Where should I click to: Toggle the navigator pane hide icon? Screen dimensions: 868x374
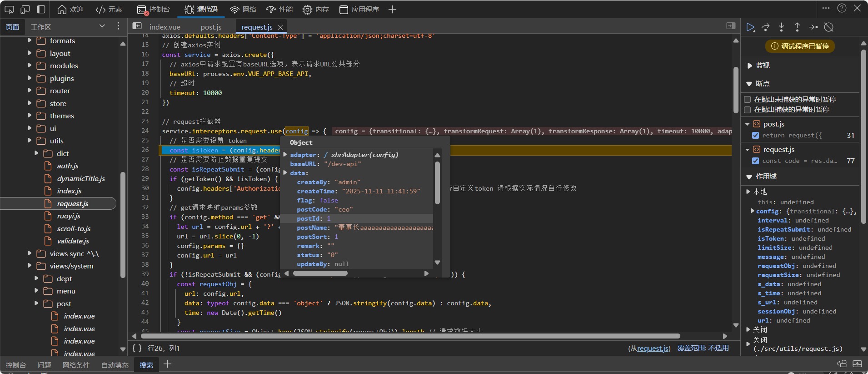coord(137,26)
